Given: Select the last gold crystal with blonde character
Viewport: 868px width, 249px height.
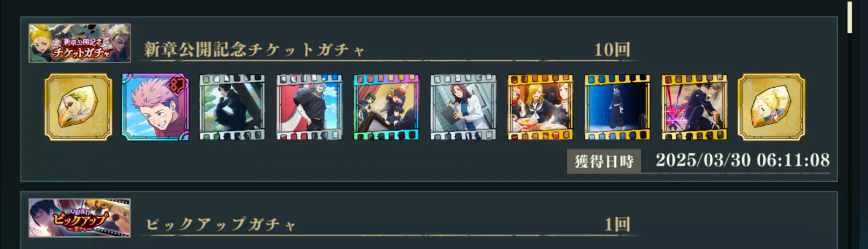Looking at the screenshot, I should [x=772, y=107].
